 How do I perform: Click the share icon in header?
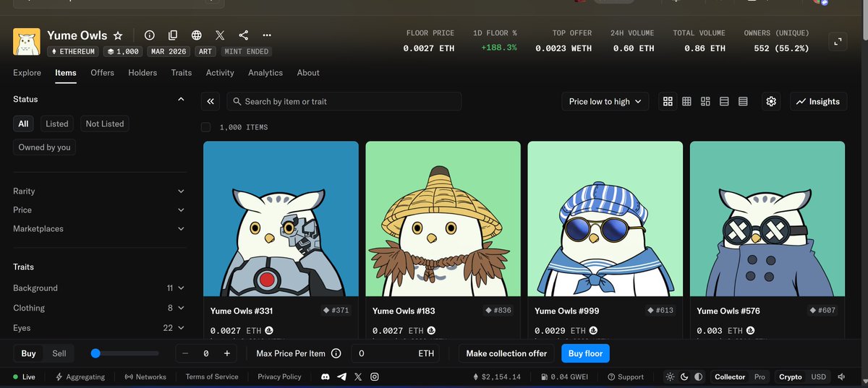(244, 35)
